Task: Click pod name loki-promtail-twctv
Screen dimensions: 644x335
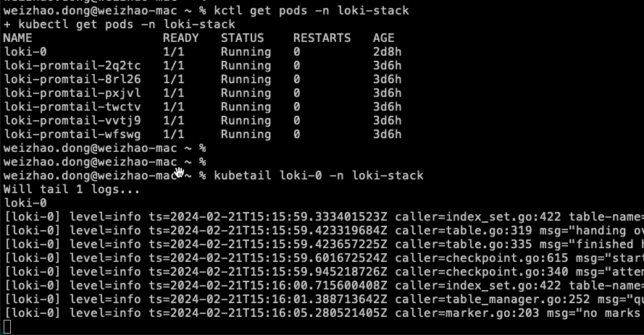Action: point(72,107)
